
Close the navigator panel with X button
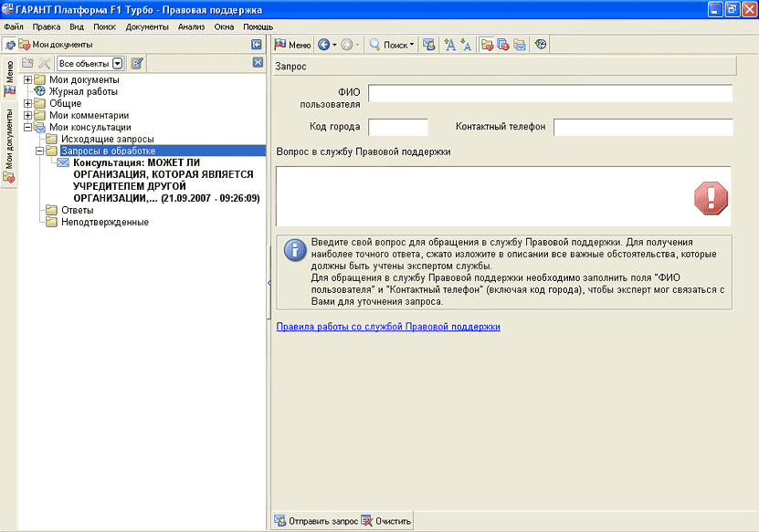tap(258, 62)
